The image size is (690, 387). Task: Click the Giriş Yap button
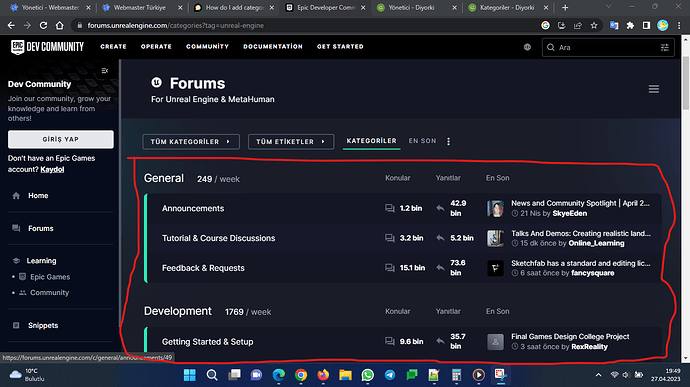pyautogui.click(x=61, y=139)
